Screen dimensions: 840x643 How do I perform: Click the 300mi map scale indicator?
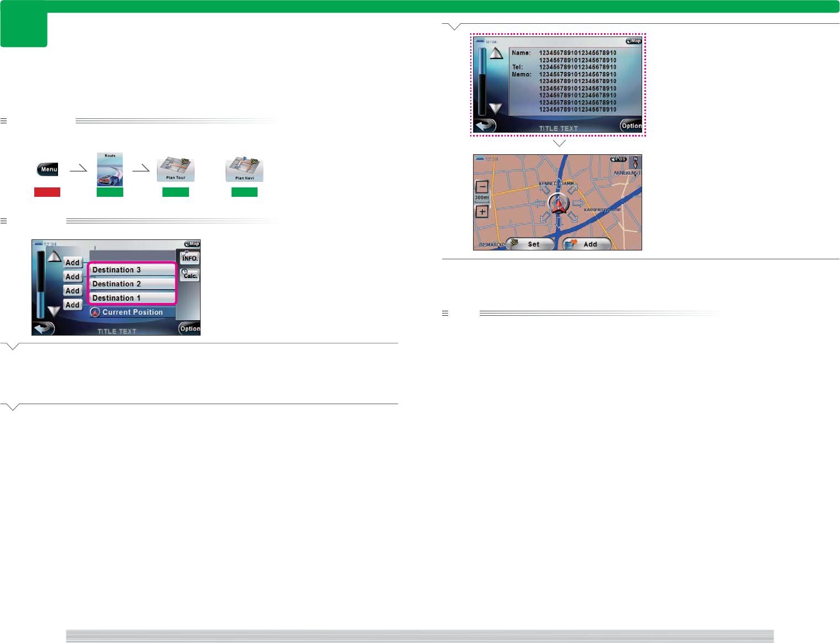coord(482,197)
